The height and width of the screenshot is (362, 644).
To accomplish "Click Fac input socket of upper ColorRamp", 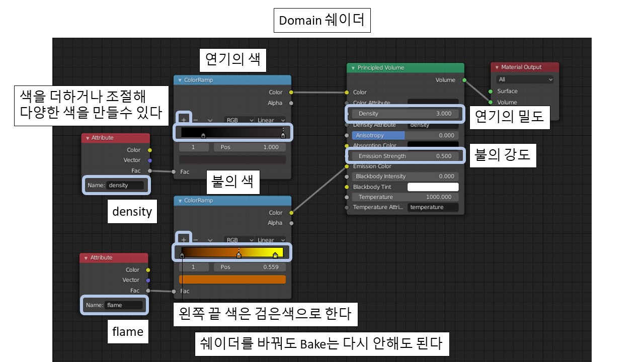I will [174, 172].
